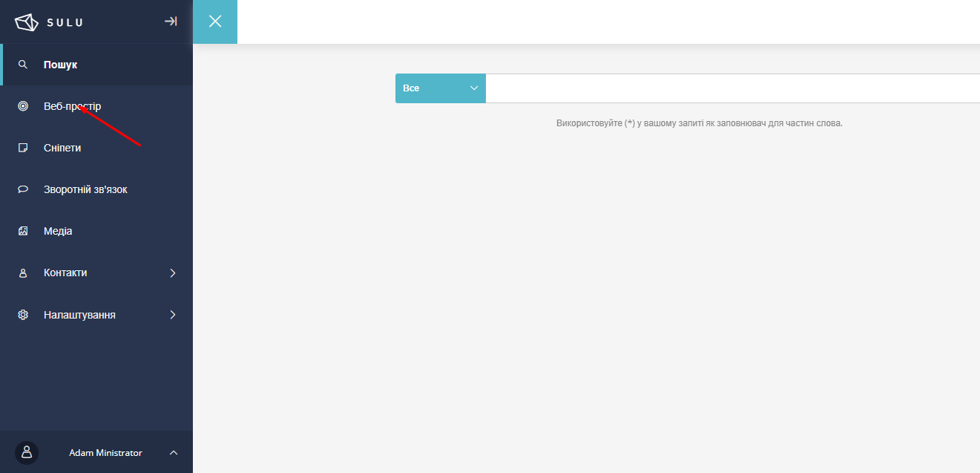The height and width of the screenshot is (473, 980).
Task: Focus the search query input field
Action: pos(731,88)
